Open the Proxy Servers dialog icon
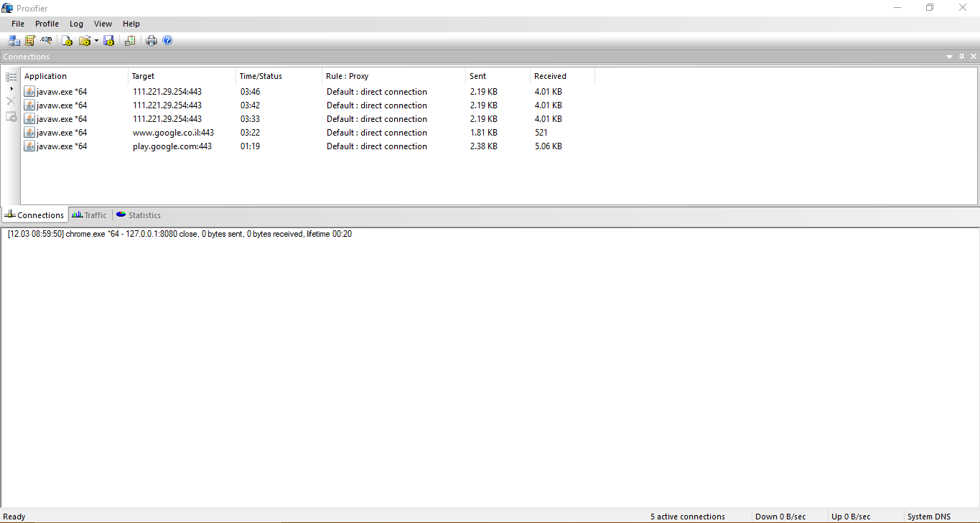Image resolution: width=980 pixels, height=523 pixels. coord(14,40)
